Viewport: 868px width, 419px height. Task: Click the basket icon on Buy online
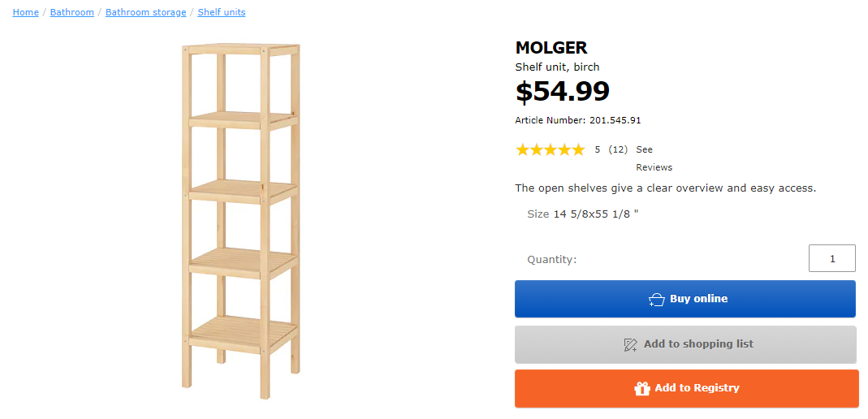(x=657, y=299)
